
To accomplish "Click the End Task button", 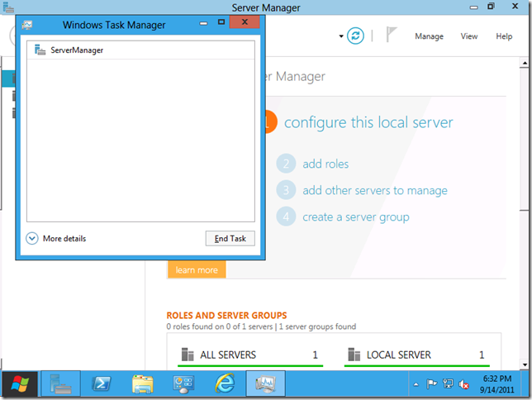I will [230, 238].
